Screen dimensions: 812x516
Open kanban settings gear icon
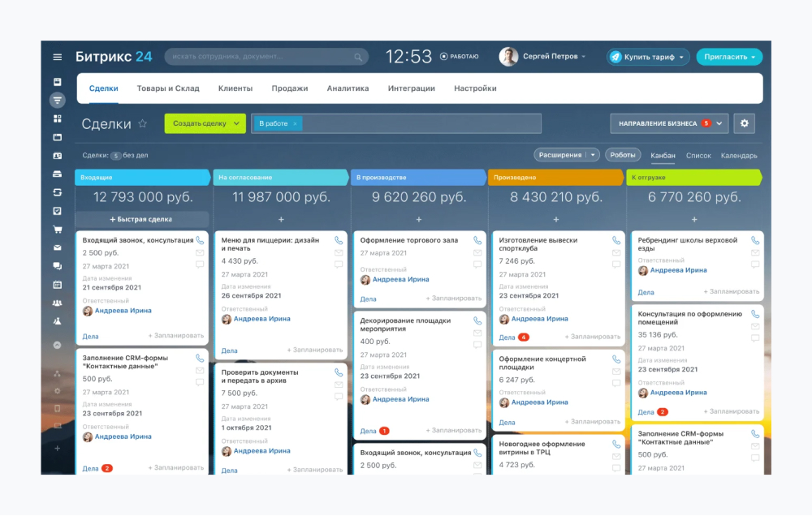point(745,123)
